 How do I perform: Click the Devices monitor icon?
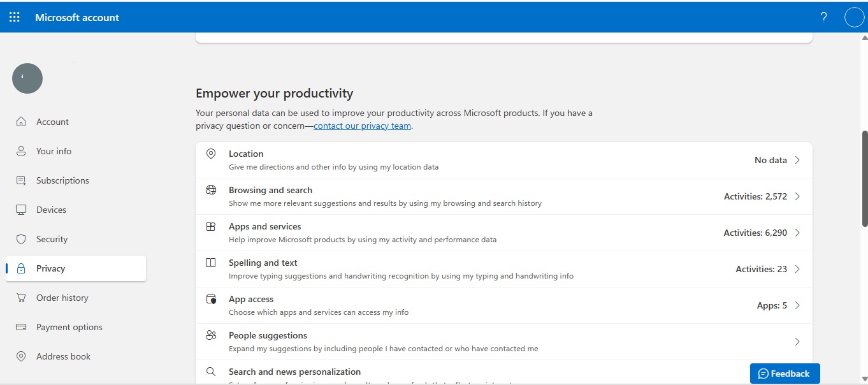21,210
